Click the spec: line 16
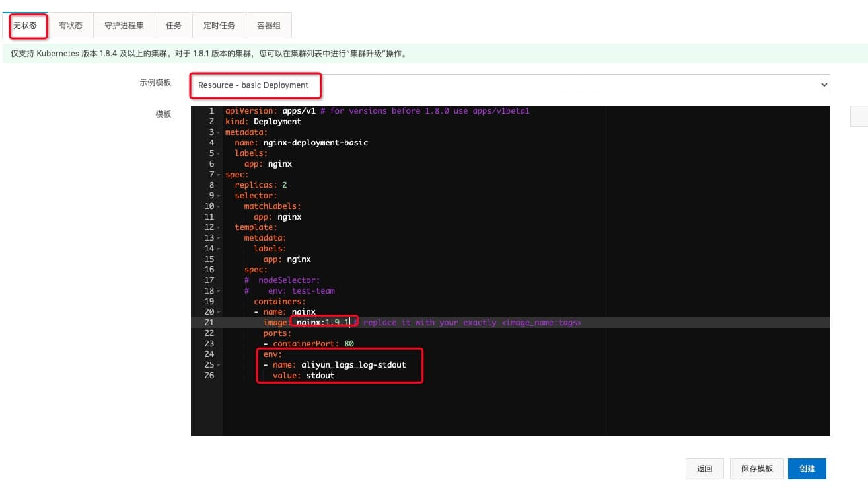Screen dimensions: 868x488 [256, 270]
